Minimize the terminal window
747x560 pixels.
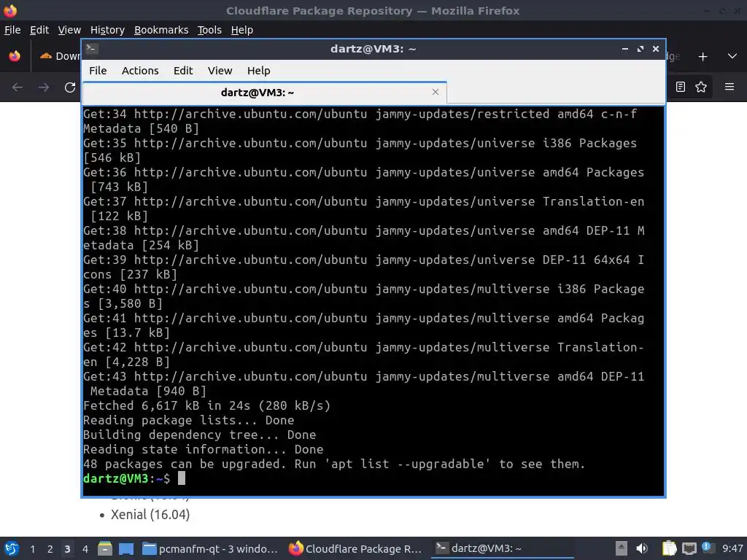(625, 49)
